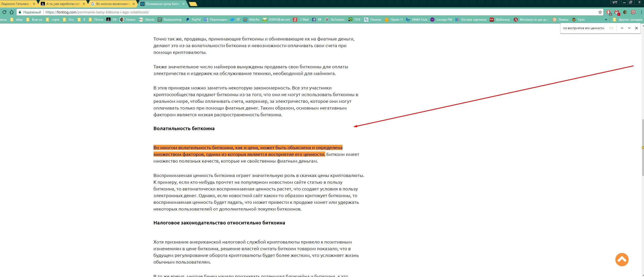Expand the $ bookmarks folder
644x277 pixels.
coord(81,20)
